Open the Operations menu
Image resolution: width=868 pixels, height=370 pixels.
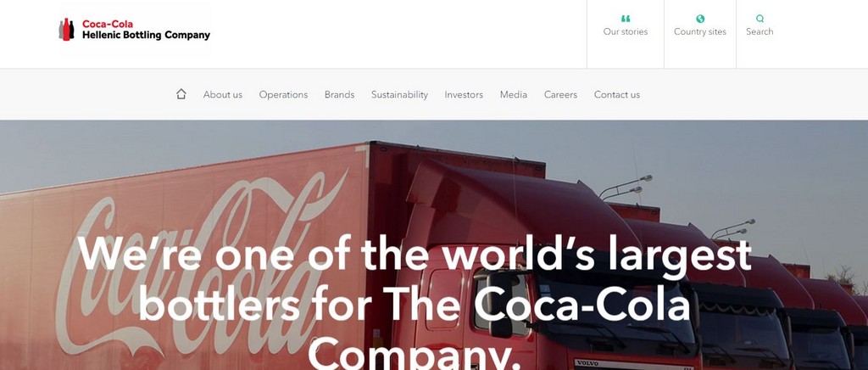283,95
